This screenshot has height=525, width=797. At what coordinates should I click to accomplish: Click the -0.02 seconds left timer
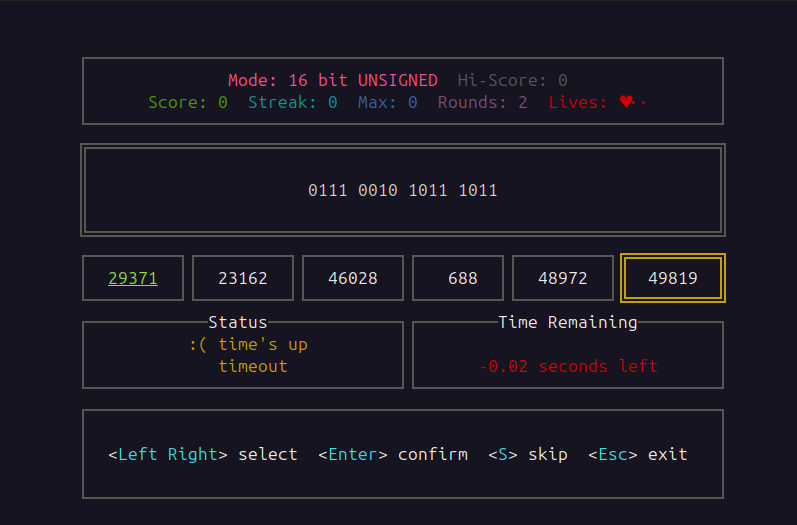(x=568, y=366)
